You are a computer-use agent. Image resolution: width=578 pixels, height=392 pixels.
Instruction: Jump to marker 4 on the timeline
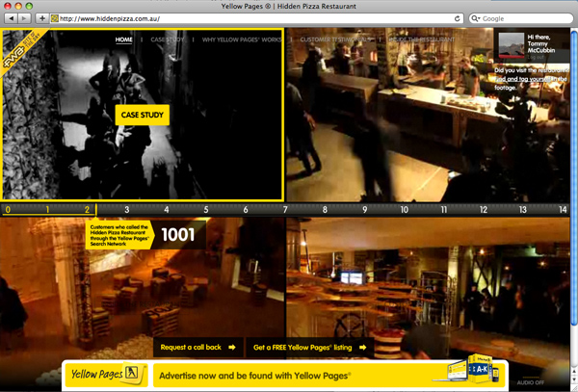[167, 210]
